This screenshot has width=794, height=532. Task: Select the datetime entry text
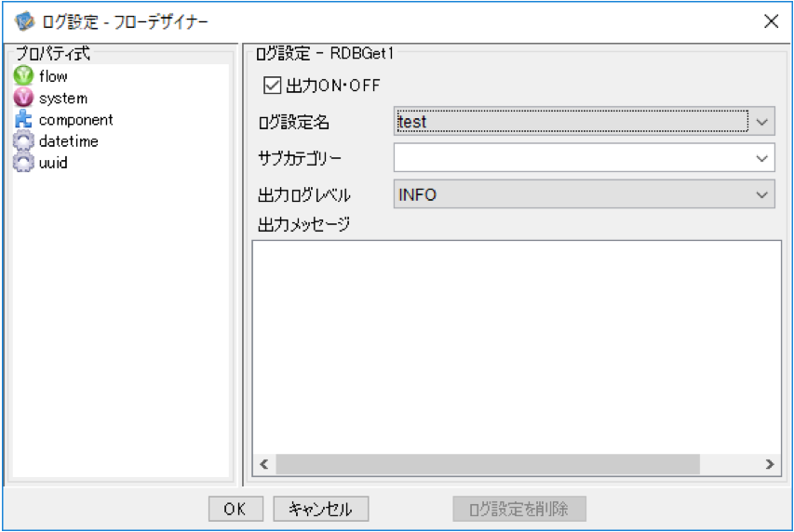coord(68,141)
